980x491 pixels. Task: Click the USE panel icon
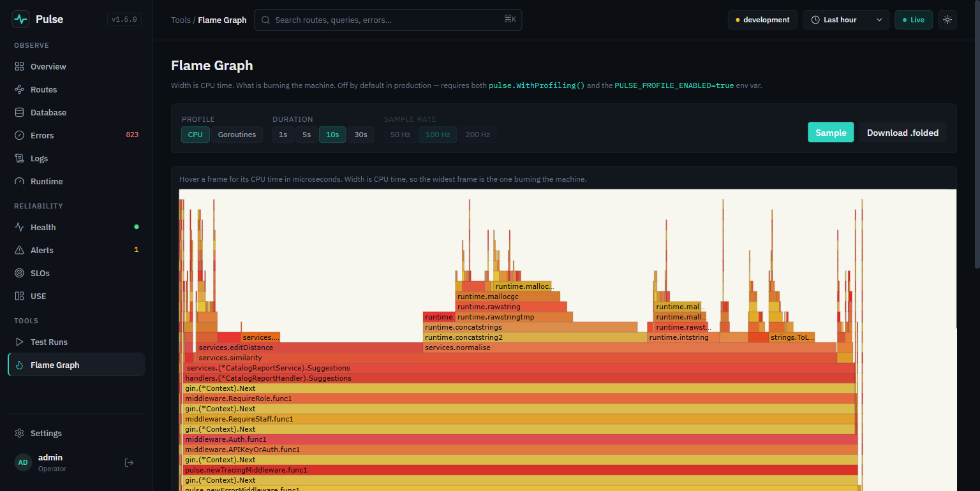tap(19, 296)
